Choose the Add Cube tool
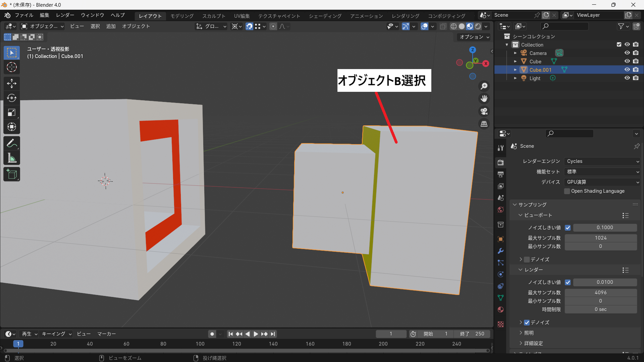The height and width of the screenshot is (362, 644). (x=12, y=174)
